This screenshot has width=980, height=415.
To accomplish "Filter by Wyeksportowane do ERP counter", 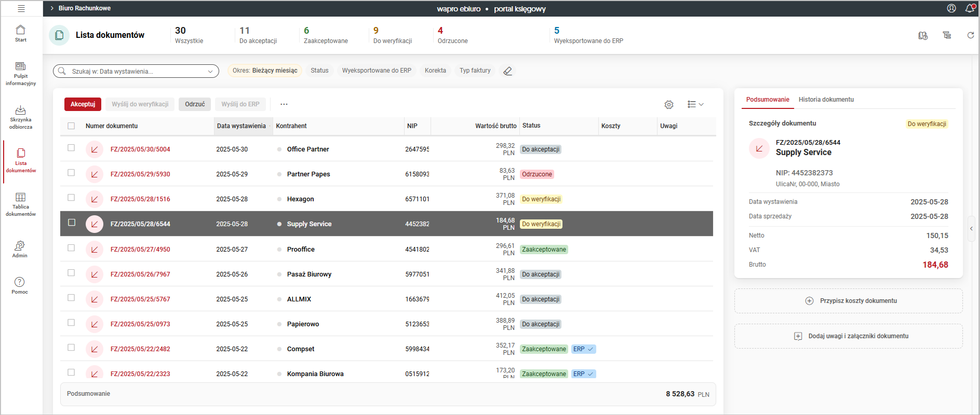I will (x=588, y=35).
